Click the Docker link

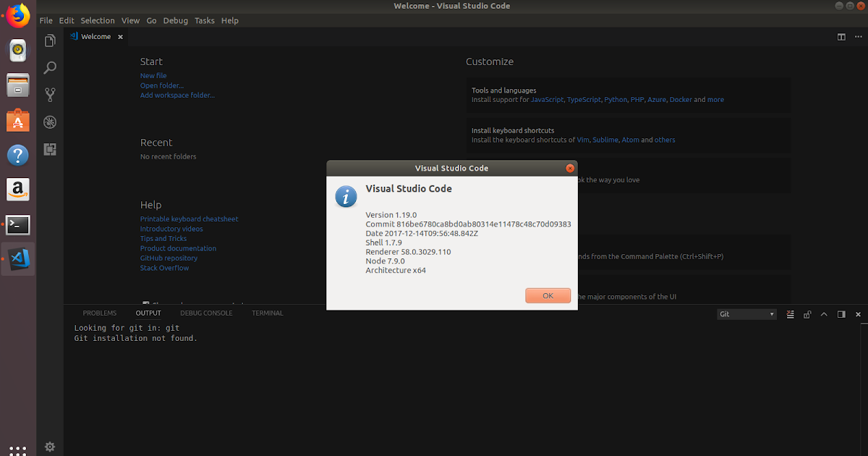tap(681, 100)
